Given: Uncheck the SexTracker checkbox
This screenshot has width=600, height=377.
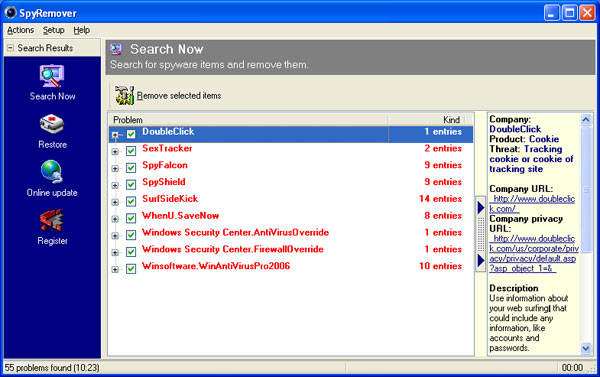Looking at the screenshot, I should pos(131,151).
